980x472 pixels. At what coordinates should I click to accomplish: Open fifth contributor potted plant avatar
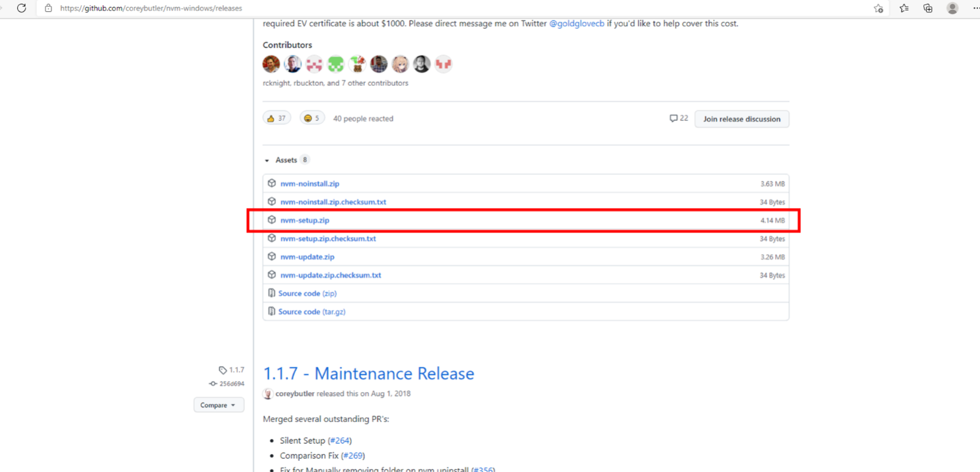pyautogui.click(x=357, y=64)
